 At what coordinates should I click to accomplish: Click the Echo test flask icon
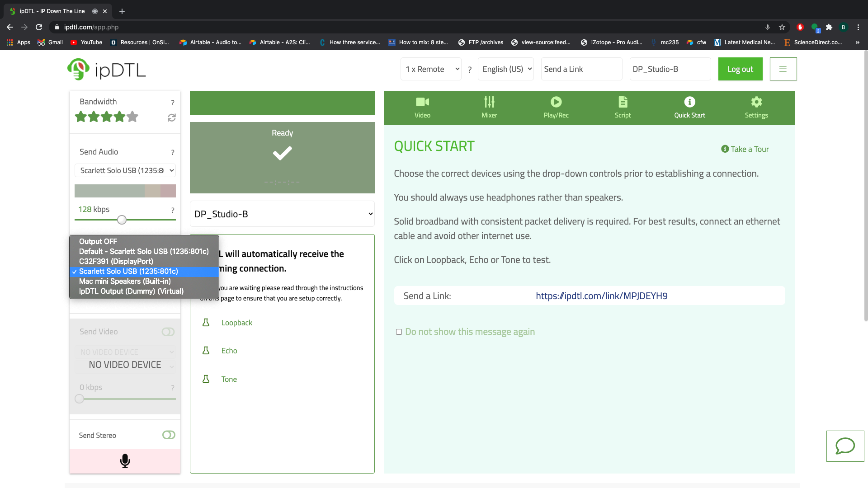[206, 351]
